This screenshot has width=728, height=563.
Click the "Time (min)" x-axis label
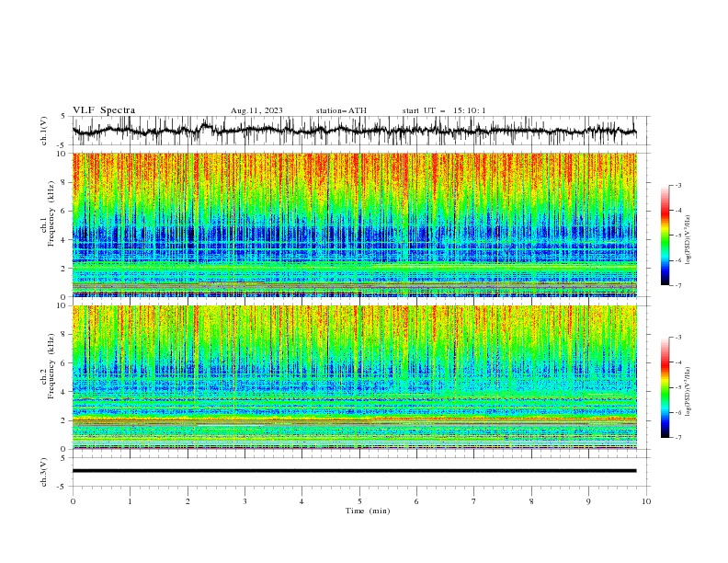368,511
